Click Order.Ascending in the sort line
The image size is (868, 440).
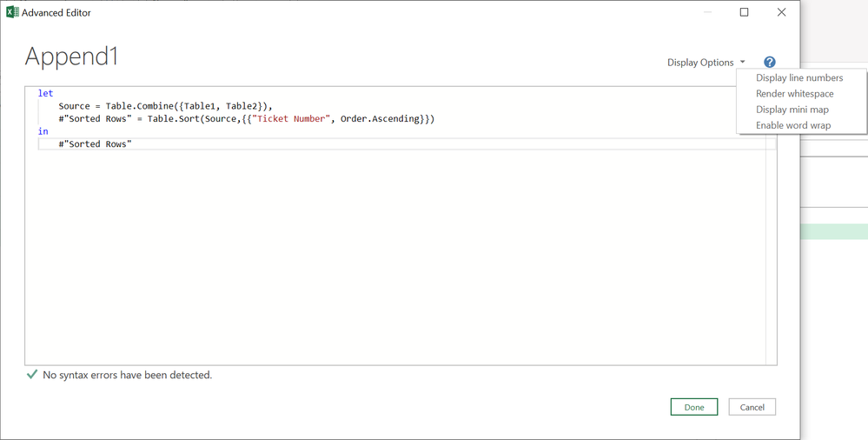point(380,118)
